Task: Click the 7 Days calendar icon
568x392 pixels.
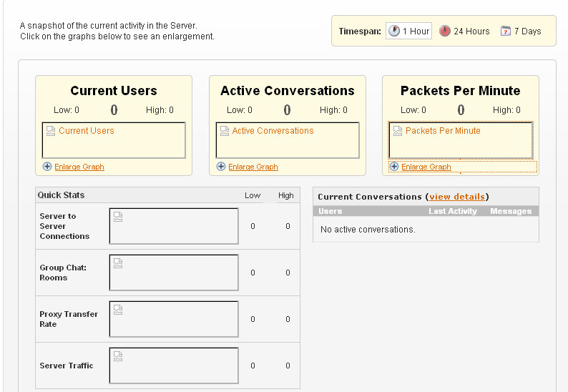Action: (x=506, y=31)
